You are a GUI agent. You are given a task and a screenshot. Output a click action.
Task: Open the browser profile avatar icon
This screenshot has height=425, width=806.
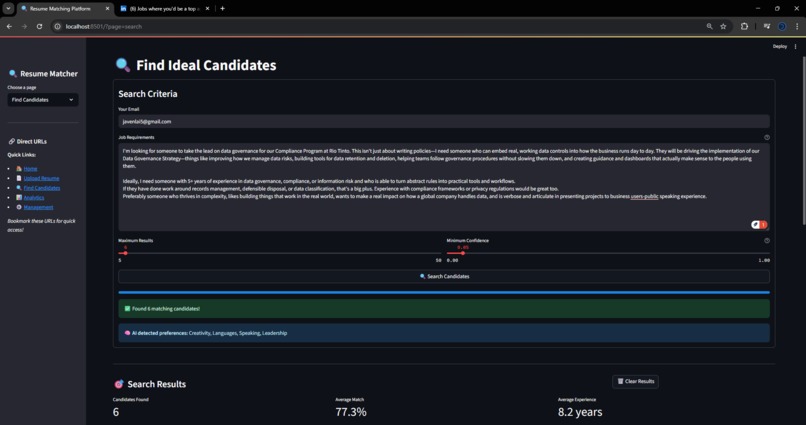[782, 26]
